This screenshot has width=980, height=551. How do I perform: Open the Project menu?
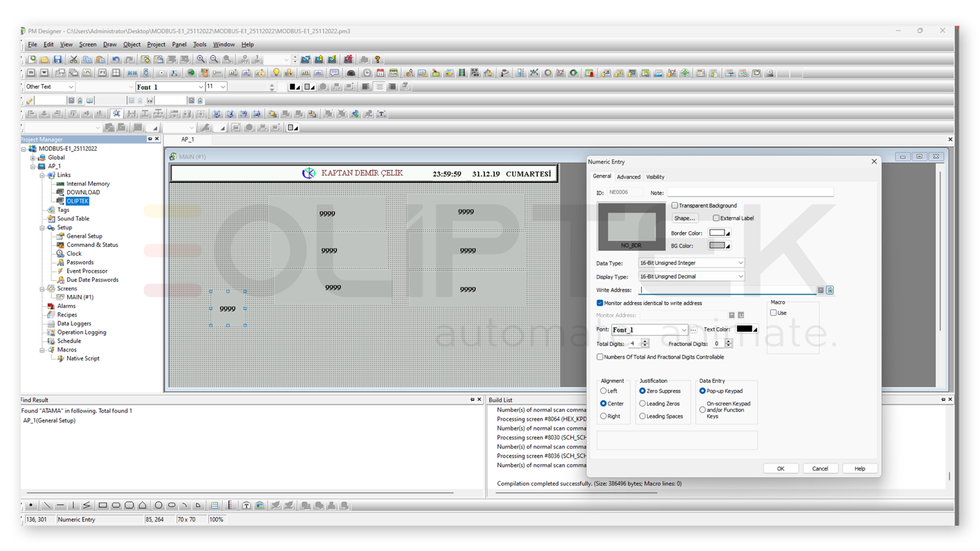point(156,44)
